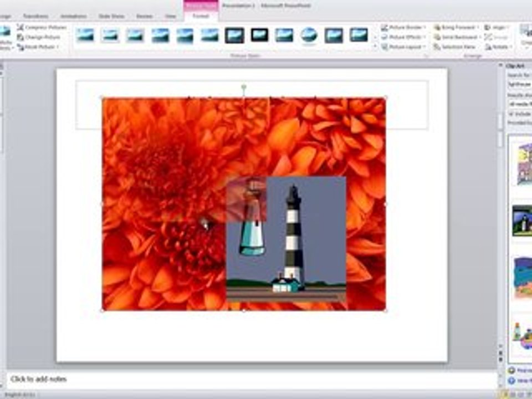
Task: Click to add notes area
Action: pyautogui.click(x=251, y=379)
